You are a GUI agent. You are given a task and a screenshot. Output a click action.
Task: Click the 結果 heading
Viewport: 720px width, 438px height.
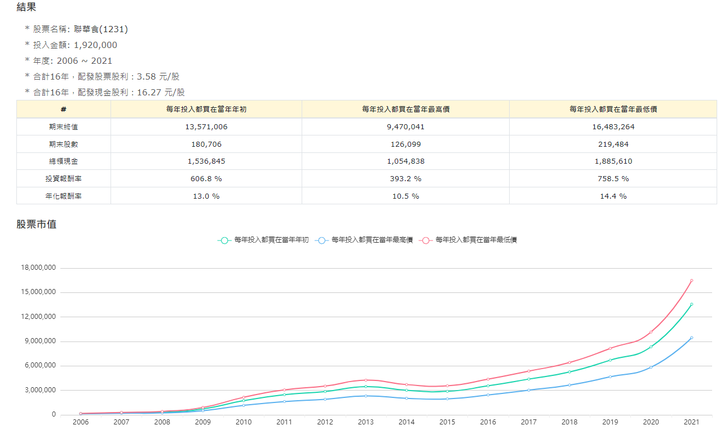coord(26,7)
